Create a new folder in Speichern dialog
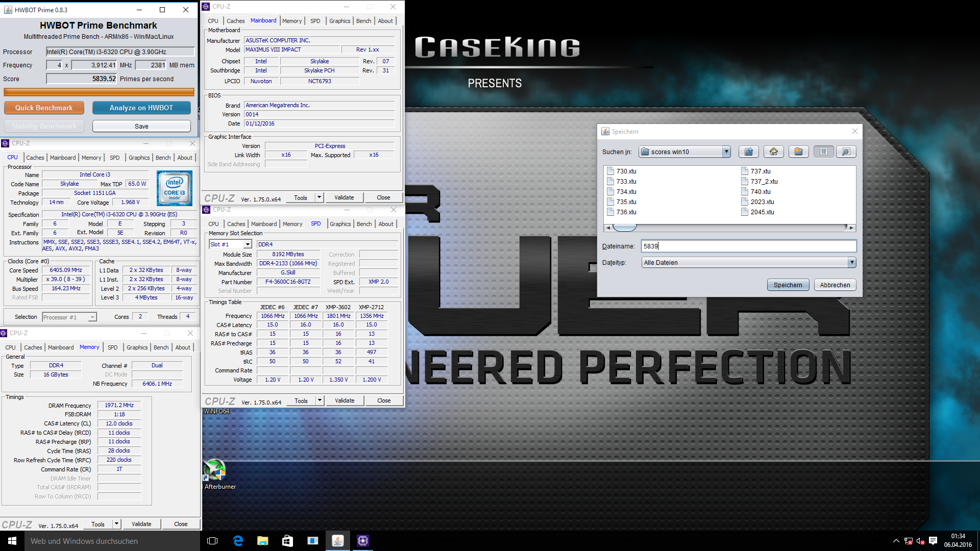The width and height of the screenshot is (980, 551). [x=799, y=152]
